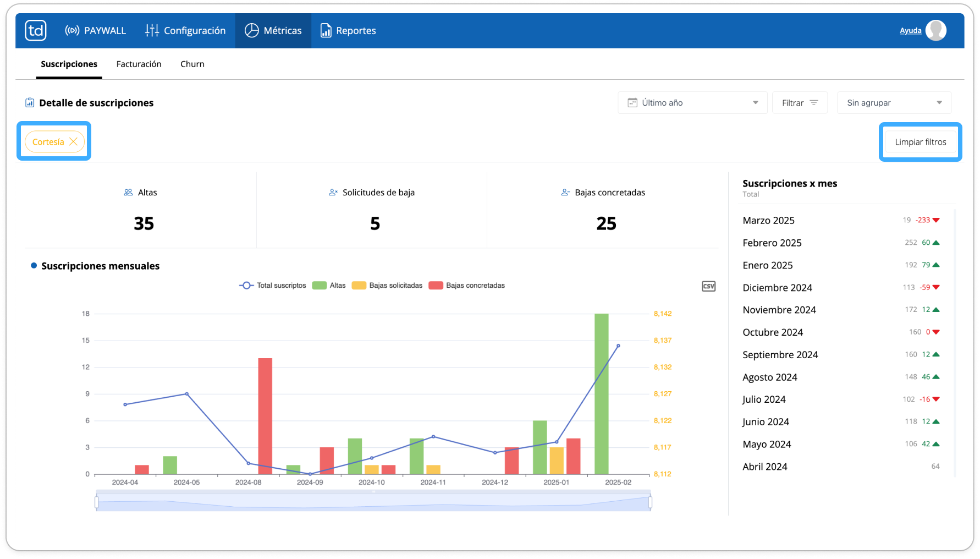
Task: Toggle Altas series in chart legend
Action: click(329, 286)
